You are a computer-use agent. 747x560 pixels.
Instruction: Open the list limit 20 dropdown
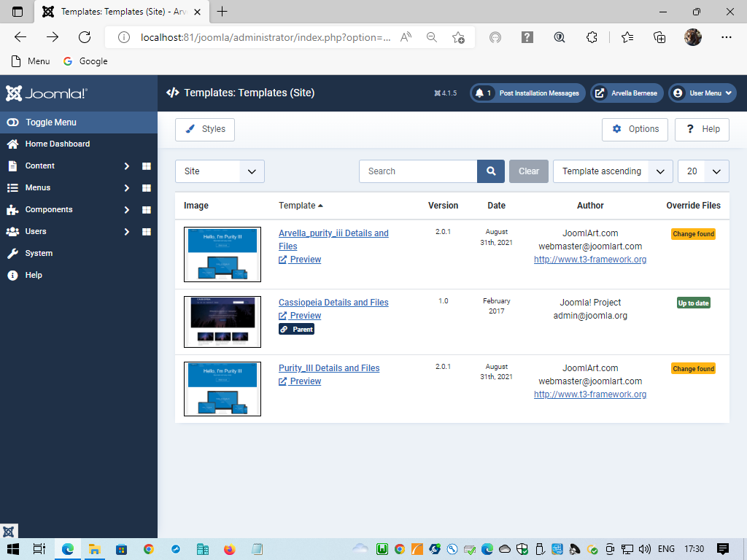pyautogui.click(x=703, y=171)
